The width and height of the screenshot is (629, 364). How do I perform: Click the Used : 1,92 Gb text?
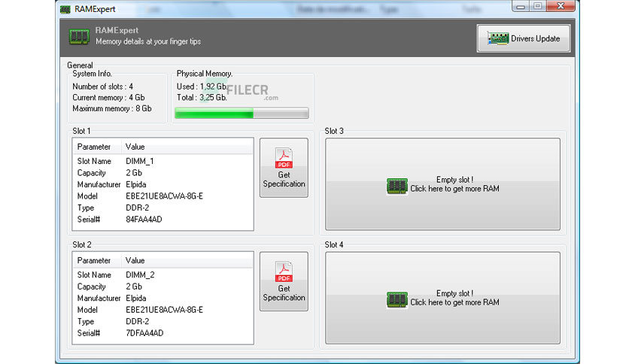[202, 86]
